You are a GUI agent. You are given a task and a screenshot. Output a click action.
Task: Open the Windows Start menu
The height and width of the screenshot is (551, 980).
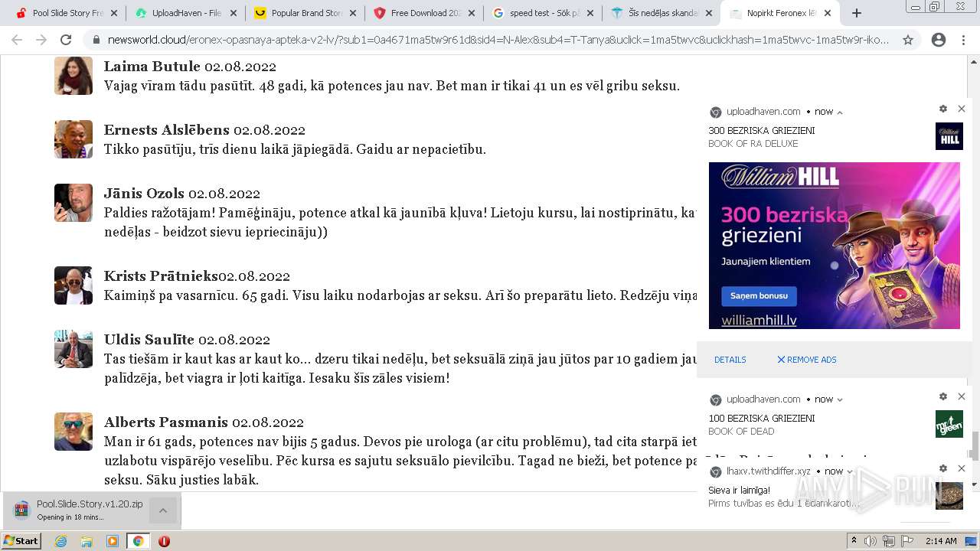pos(21,540)
